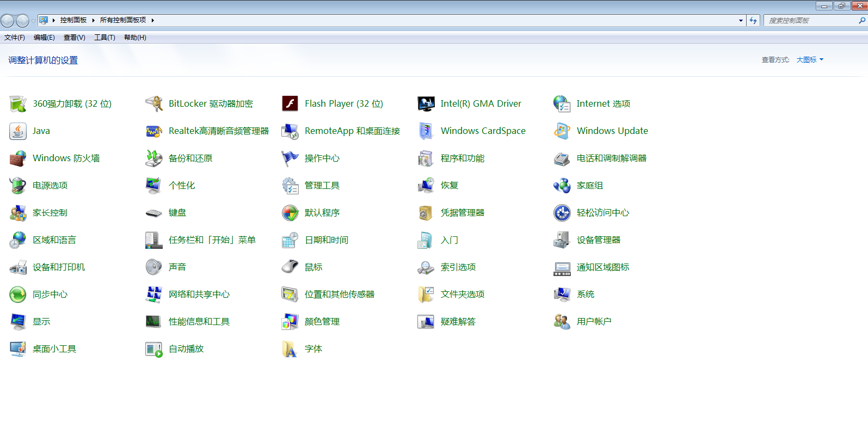Open the 默认程序 icon
868x422 pixels.
point(290,212)
